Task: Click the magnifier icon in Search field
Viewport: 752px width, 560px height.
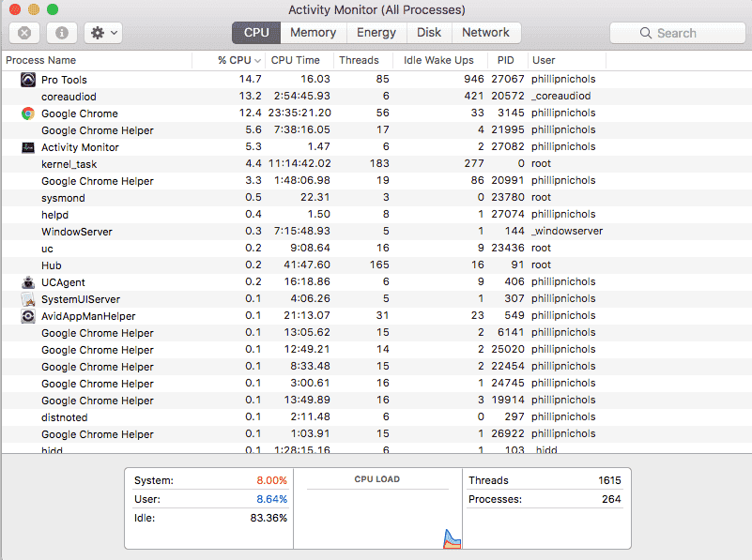Action: click(646, 33)
